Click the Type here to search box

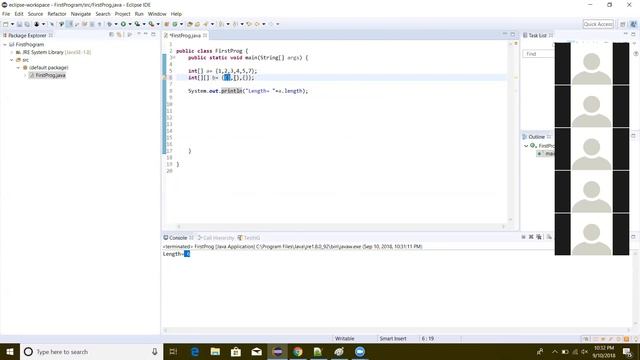pos(91,351)
